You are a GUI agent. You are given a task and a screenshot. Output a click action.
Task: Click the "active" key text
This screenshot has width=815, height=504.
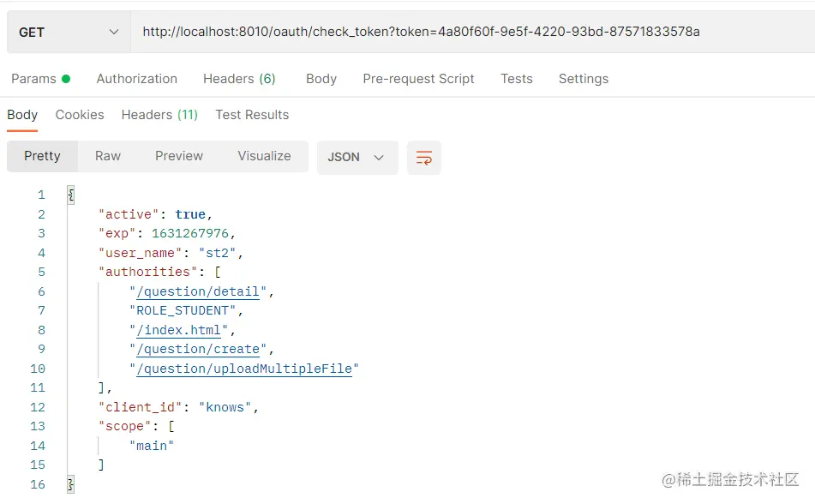pos(129,214)
